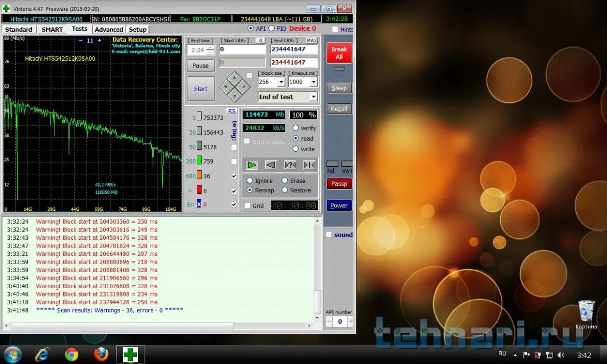Click the left arrow on the diamond navigation pad
The width and height of the screenshot is (607, 364).
pos(225,87)
